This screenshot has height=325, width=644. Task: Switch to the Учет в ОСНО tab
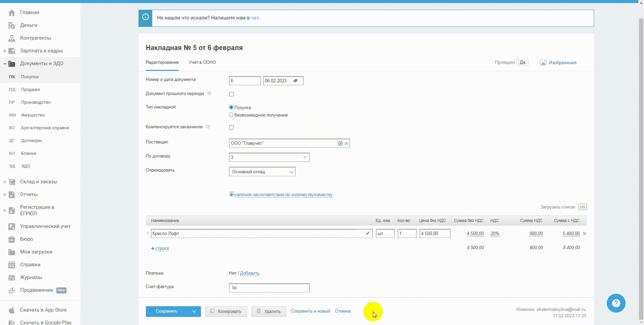(x=202, y=62)
